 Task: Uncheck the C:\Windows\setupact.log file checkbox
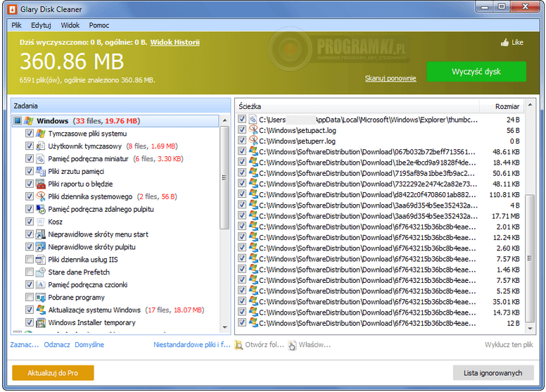242,129
